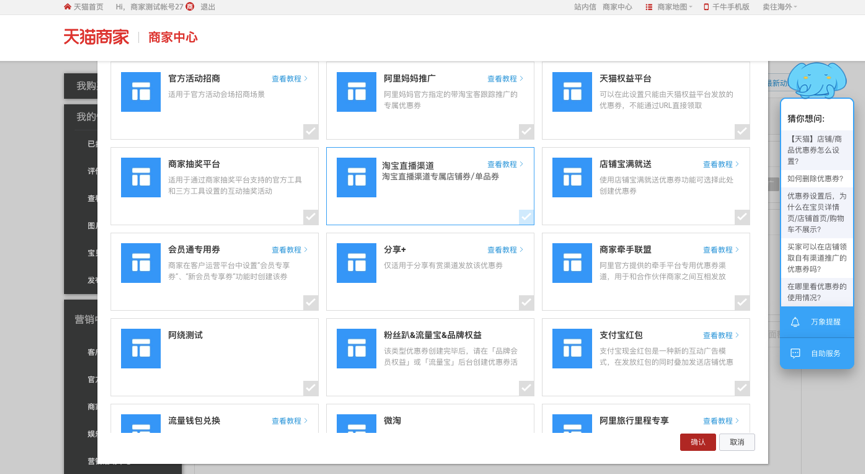
Task: Click the 退出 logout link
Action: tap(208, 7)
